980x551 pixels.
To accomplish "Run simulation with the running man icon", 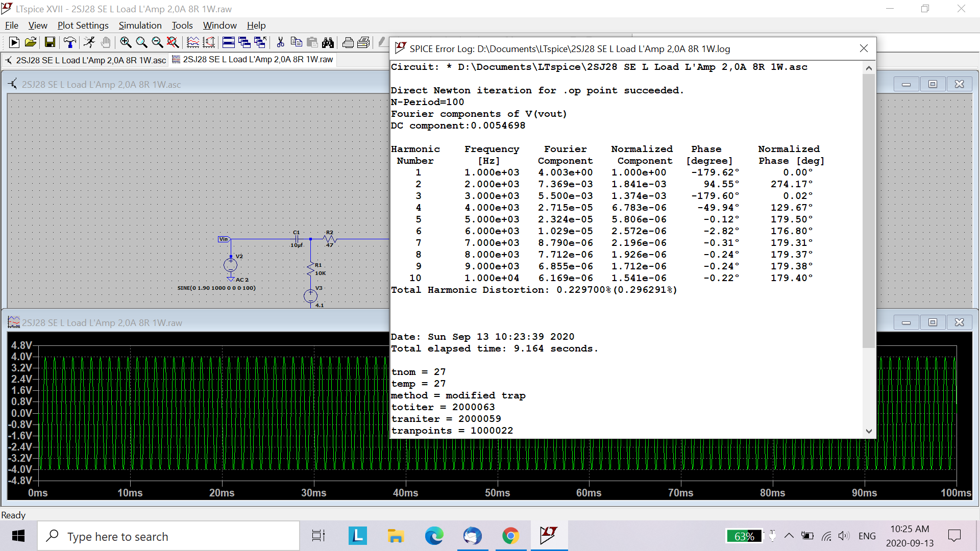I will coord(89,42).
